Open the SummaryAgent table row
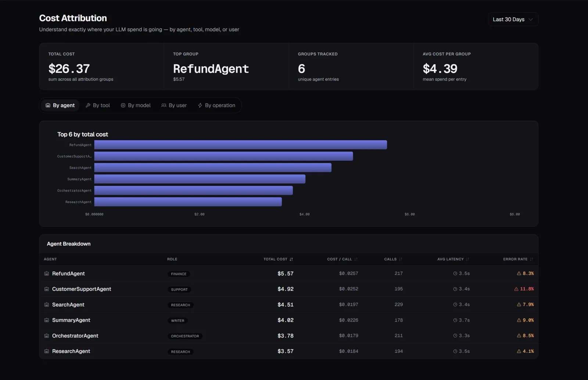This screenshot has width=588, height=380. pyautogui.click(x=288, y=320)
